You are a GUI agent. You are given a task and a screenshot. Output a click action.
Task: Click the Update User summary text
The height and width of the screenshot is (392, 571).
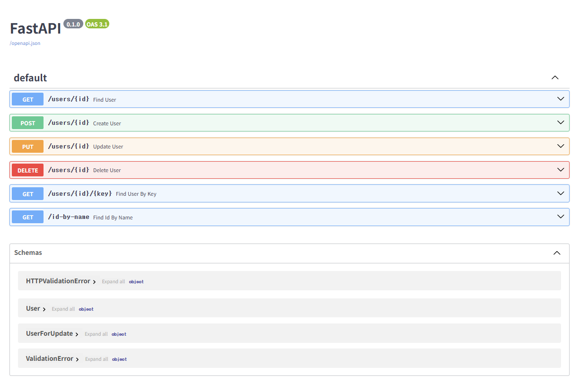click(x=108, y=147)
